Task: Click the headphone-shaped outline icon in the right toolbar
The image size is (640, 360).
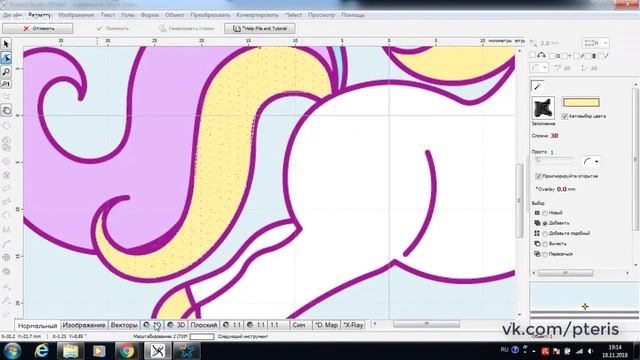Action: coord(542,55)
